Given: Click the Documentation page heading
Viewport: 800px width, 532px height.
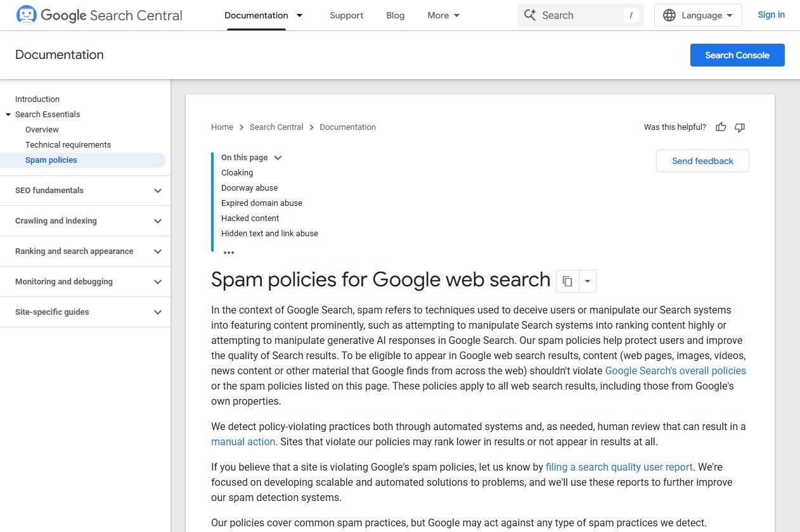Looking at the screenshot, I should [x=60, y=55].
